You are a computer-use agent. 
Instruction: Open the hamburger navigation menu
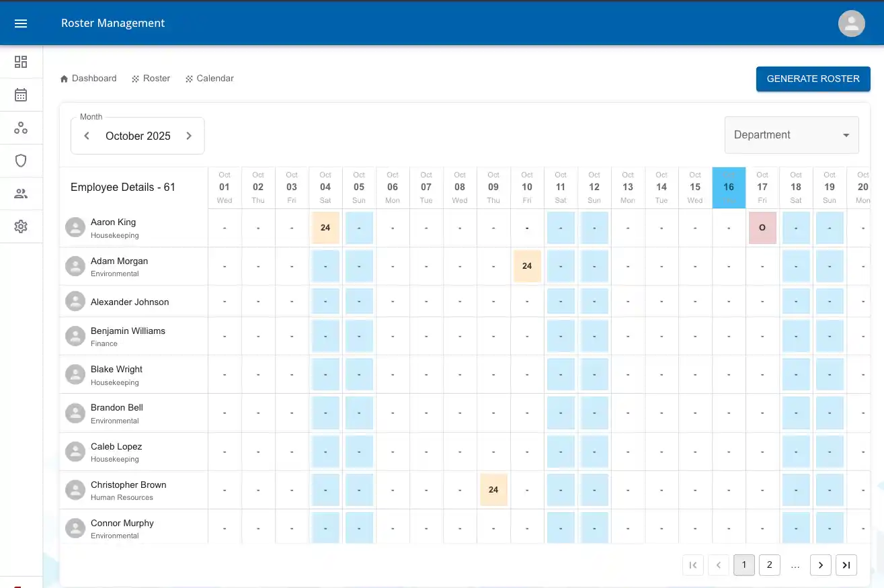click(21, 22)
